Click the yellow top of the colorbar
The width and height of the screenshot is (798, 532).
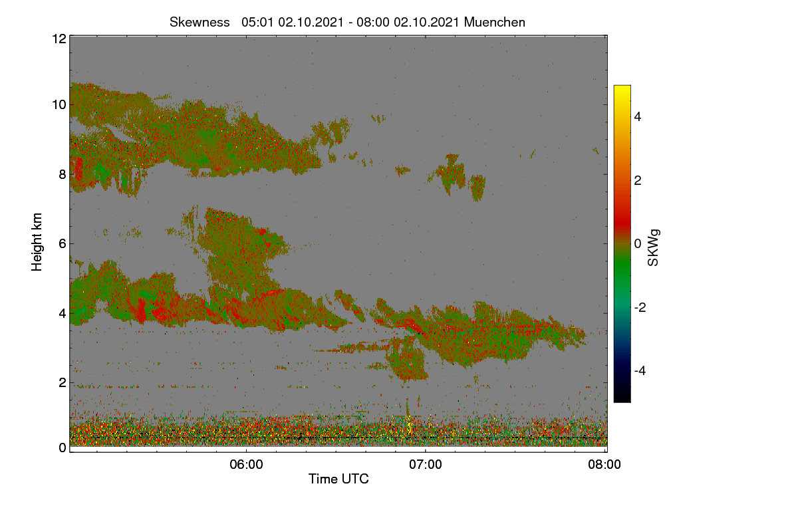(x=622, y=88)
